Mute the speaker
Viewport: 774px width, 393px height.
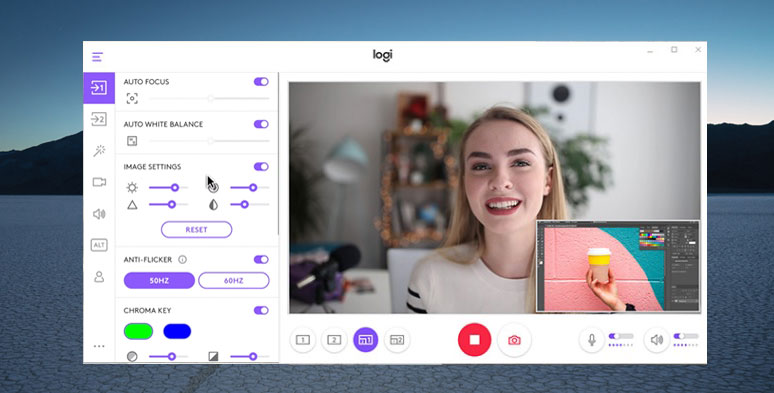(x=657, y=340)
